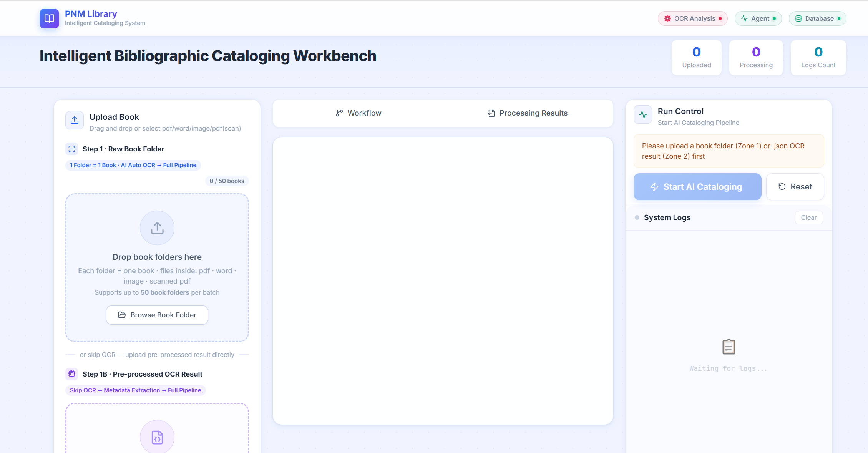868x453 pixels.
Task: Click the JSON file icon in the purple zone
Action: (x=157, y=437)
